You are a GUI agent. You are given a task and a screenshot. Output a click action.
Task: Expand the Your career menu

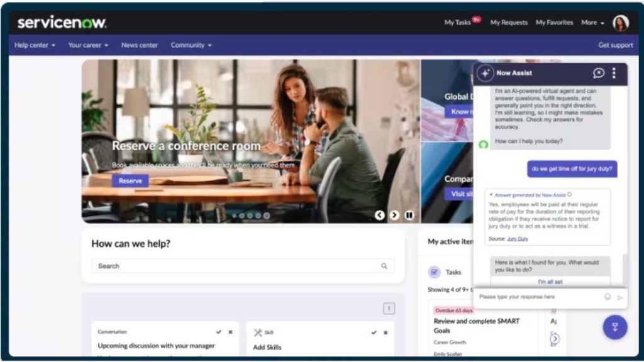88,45
